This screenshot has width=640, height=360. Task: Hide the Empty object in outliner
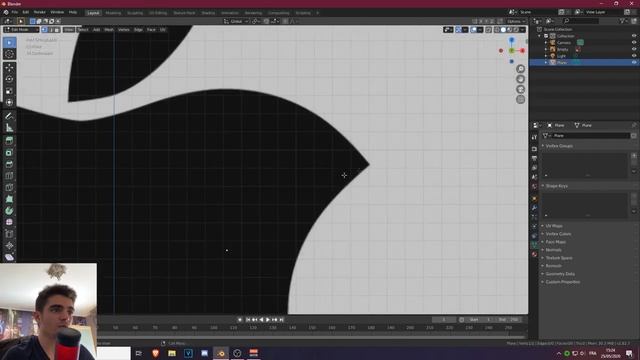[634, 49]
